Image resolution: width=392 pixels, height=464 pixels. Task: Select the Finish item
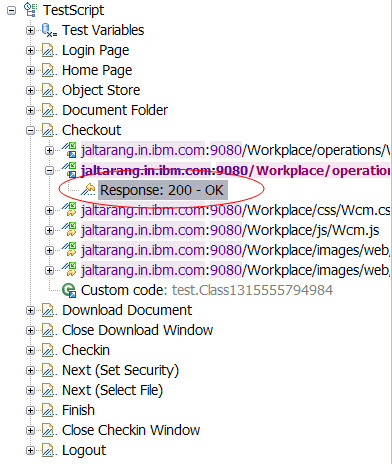[x=78, y=410]
